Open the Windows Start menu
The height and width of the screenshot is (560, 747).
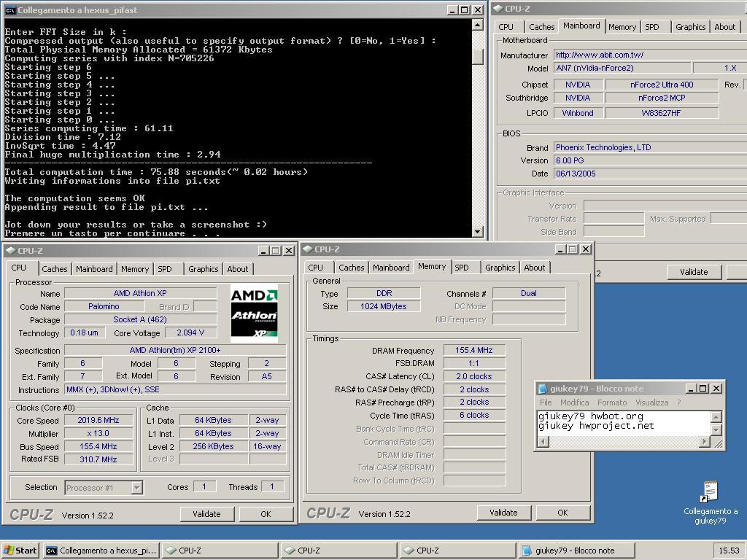point(20,551)
